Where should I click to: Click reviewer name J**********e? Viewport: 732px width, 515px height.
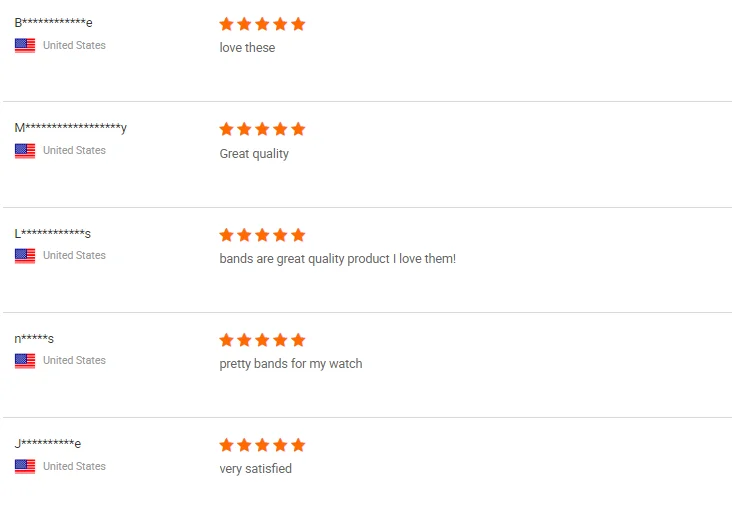tap(48, 443)
